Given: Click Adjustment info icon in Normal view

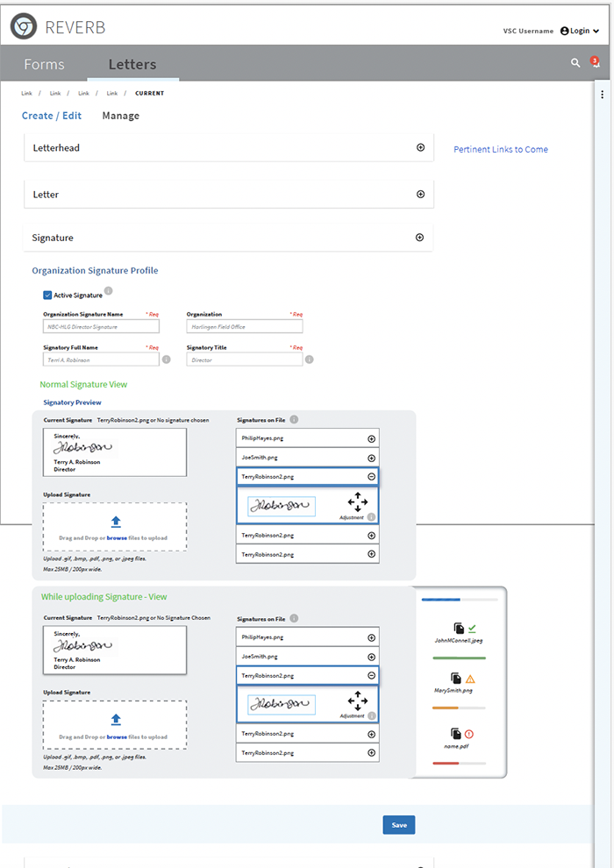Looking at the screenshot, I should [x=372, y=517].
